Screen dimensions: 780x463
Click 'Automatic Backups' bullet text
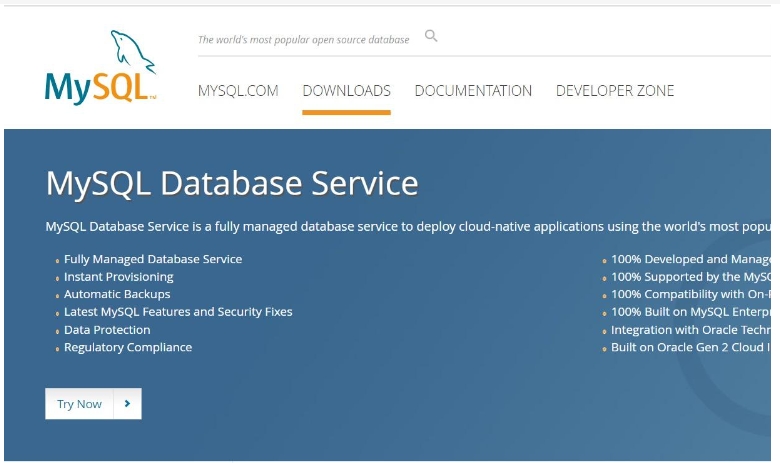(117, 294)
